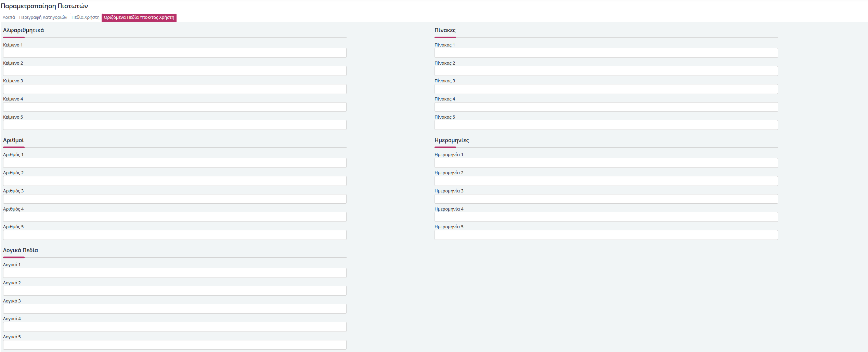Click the Κείμενο 3 input field

(x=175, y=89)
